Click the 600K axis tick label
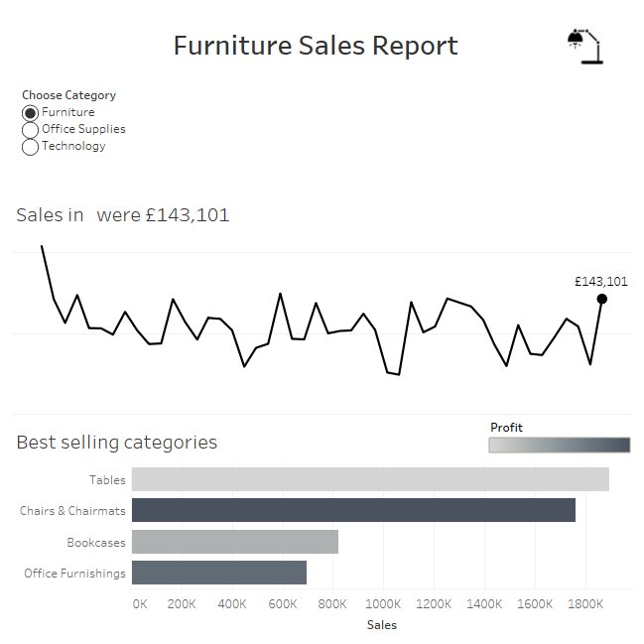The width and height of the screenshot is (644, 644). pos(283,603)
